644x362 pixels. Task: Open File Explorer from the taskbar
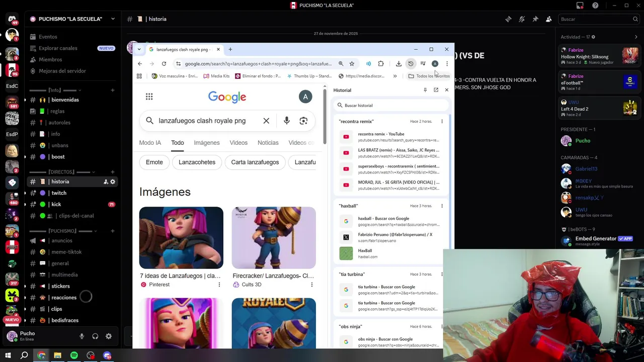(x=57, y=355)
